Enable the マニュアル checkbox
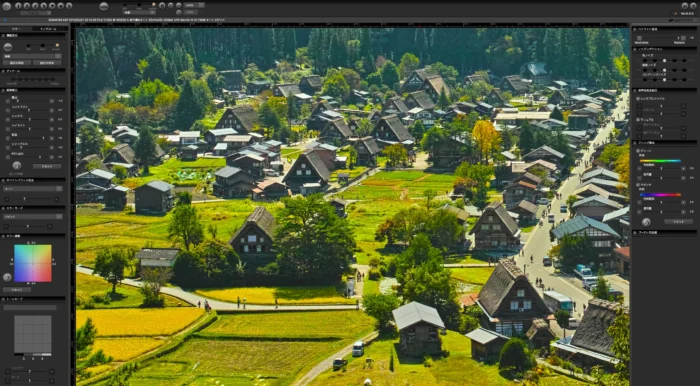This screenshot has width=700, height=386. click(x=638, y=120)
